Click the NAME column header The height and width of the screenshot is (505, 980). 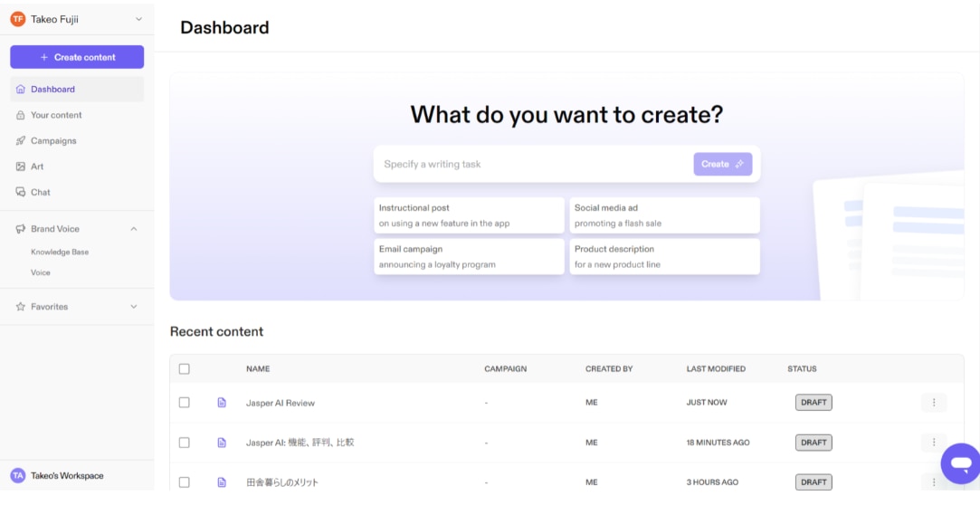pyautogui.click(x=258, y=368)
